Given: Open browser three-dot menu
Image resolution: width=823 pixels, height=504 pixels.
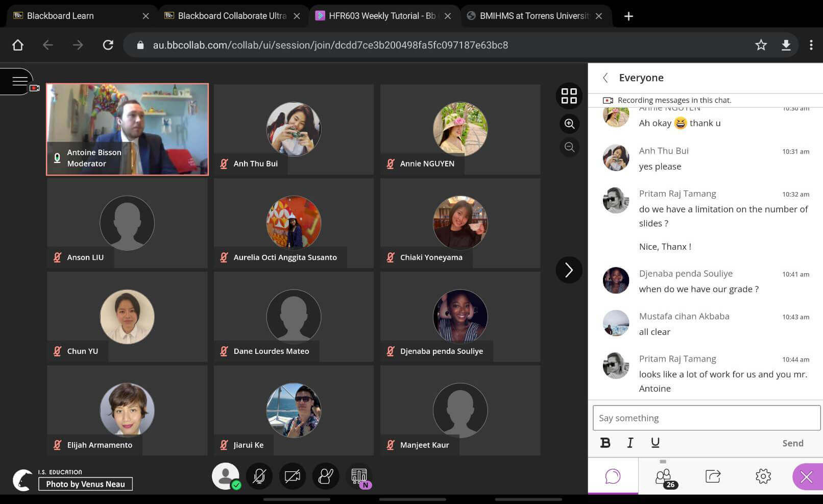Looking at the screenshot, I should (811, 45).
